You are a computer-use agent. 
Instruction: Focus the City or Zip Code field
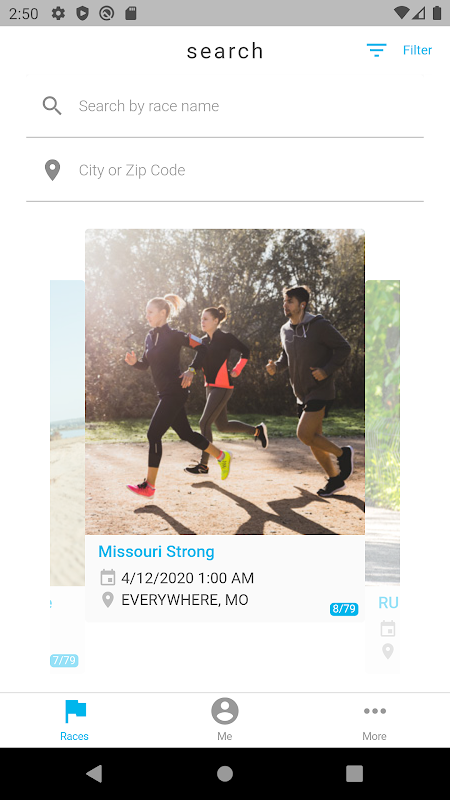(x=225, y=170)
